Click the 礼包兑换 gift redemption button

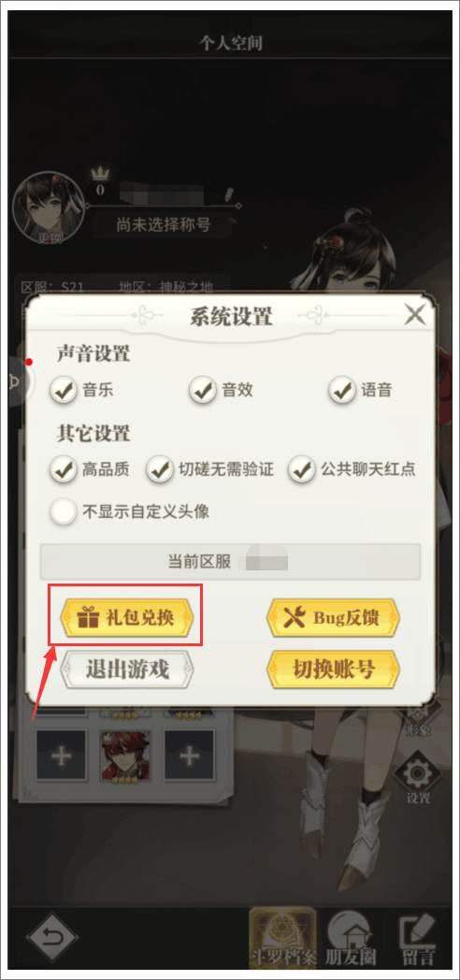coord(126,617)
